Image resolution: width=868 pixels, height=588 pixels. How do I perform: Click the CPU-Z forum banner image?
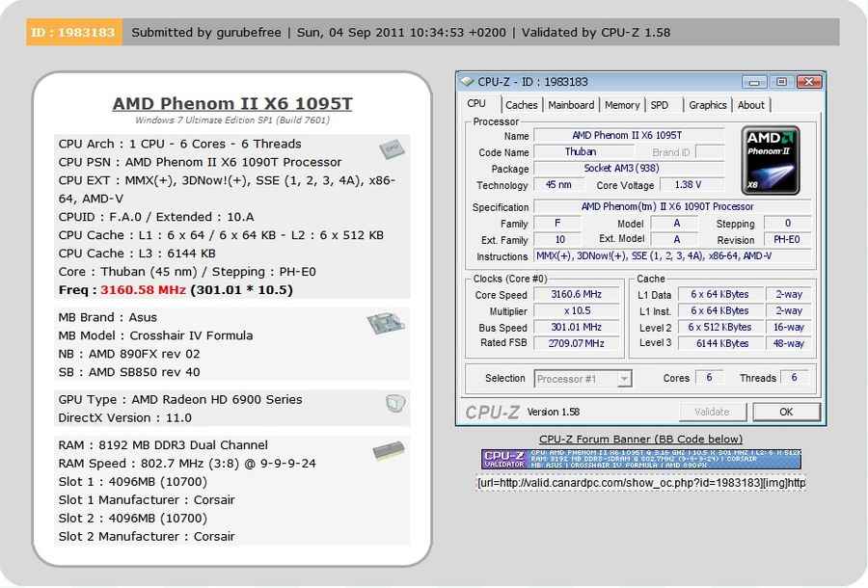pyautogui.click(x=641, y=459)
